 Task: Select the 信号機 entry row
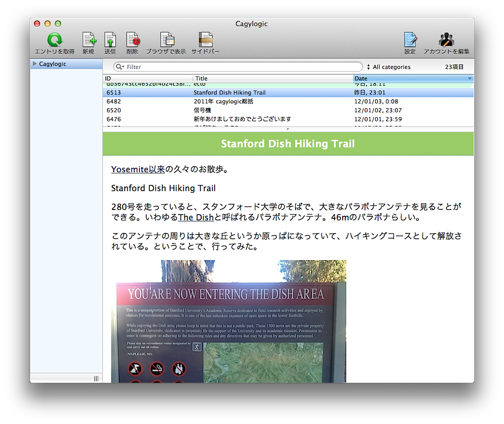click(x=202, y=110)
